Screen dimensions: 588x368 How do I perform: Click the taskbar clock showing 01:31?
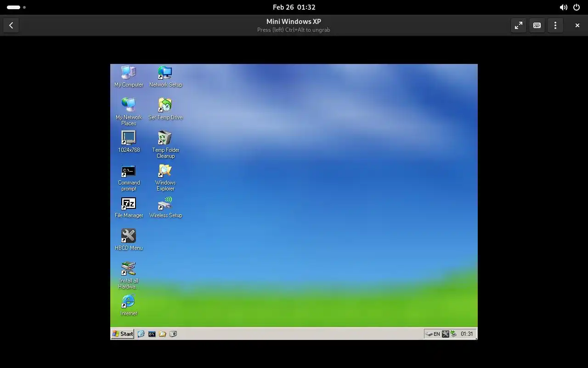pyautogui.click(x=467, y=334)
